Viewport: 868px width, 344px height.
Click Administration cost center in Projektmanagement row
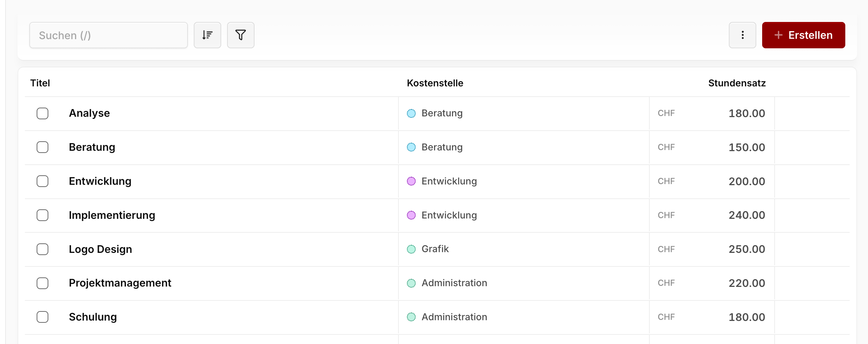coord(454,283)
